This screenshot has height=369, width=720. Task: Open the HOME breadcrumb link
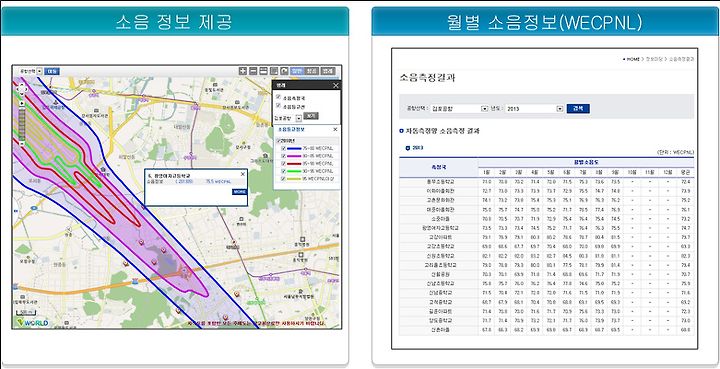[633, 59]
